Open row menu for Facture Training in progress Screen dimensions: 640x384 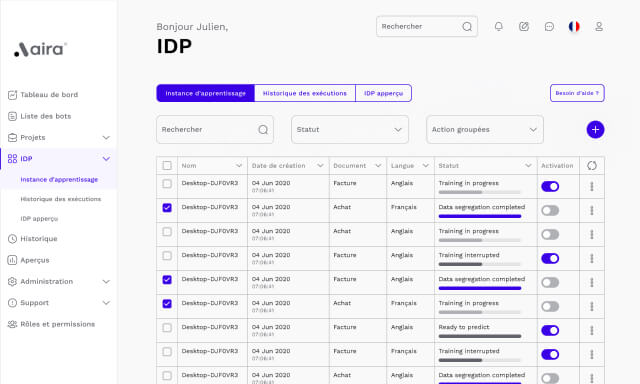coord(591,186)
